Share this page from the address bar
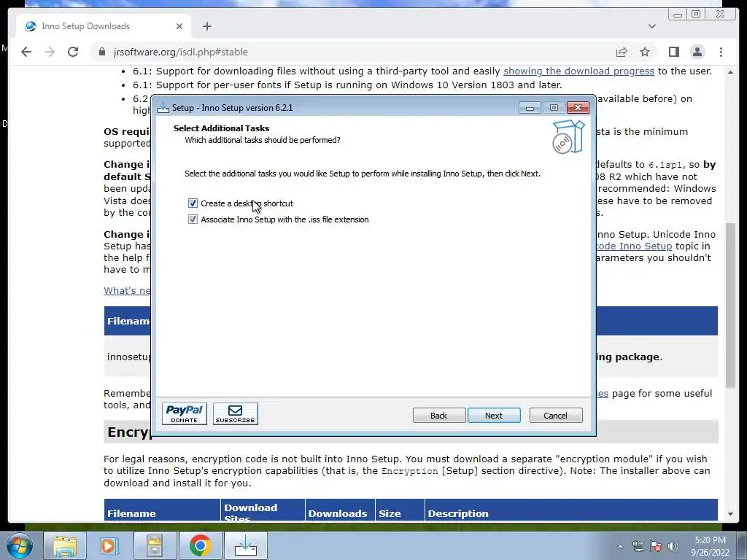This screenshot has height=560, width=747. tap(622, 52)
